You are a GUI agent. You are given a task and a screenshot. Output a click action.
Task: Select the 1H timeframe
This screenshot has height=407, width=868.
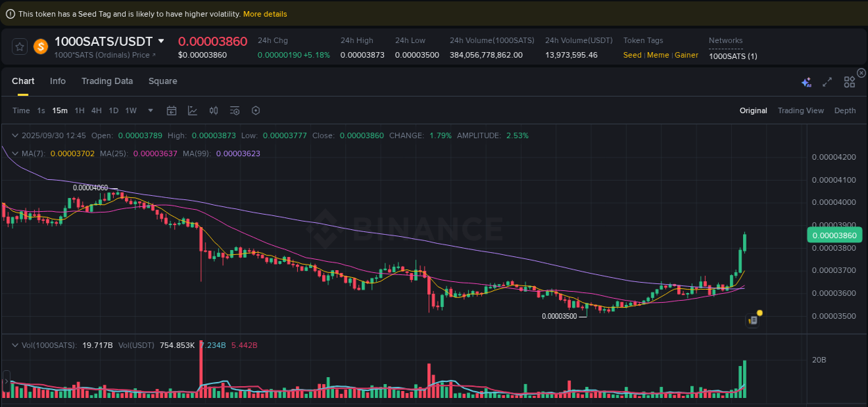tap(79, 110)
